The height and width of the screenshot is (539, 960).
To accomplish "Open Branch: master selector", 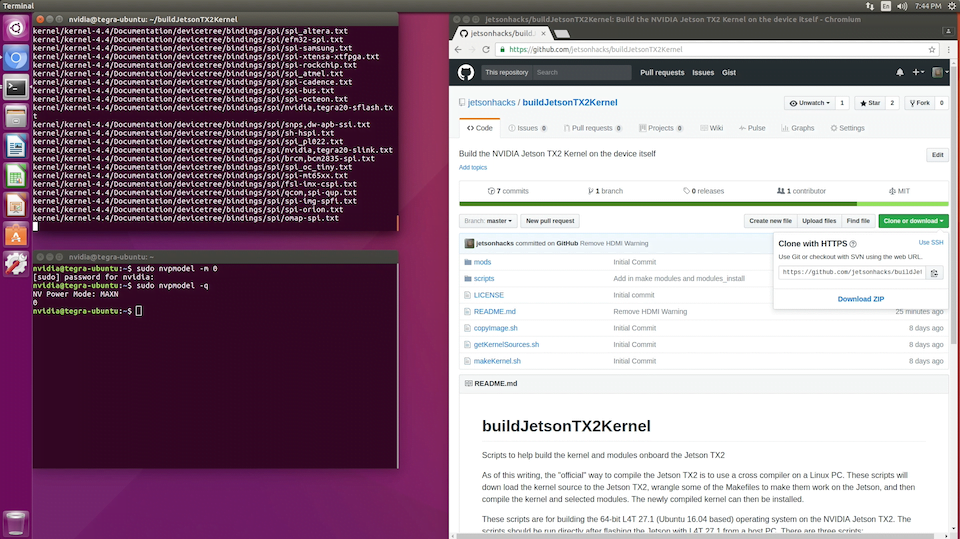I will (488, 221).
